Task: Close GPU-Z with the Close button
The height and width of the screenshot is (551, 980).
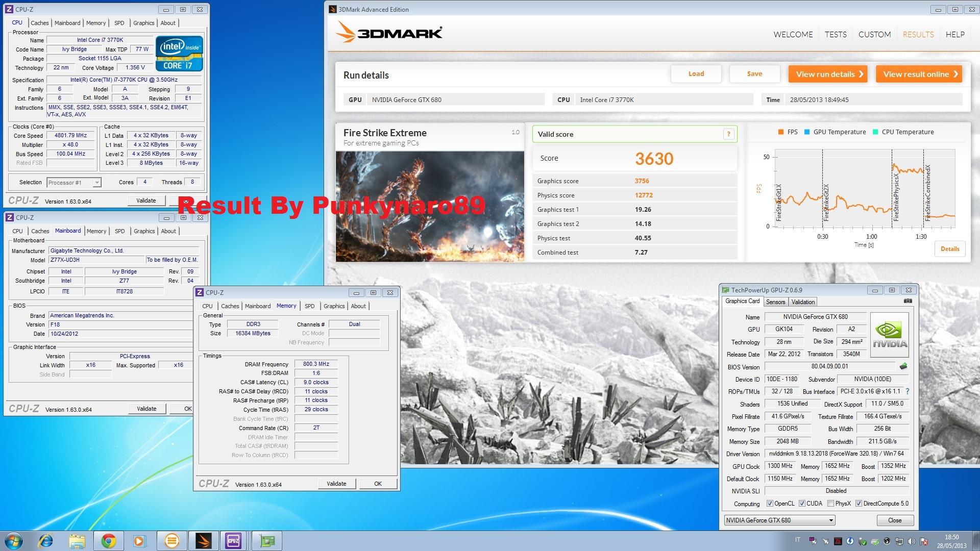Action: (x=895, y=520)
